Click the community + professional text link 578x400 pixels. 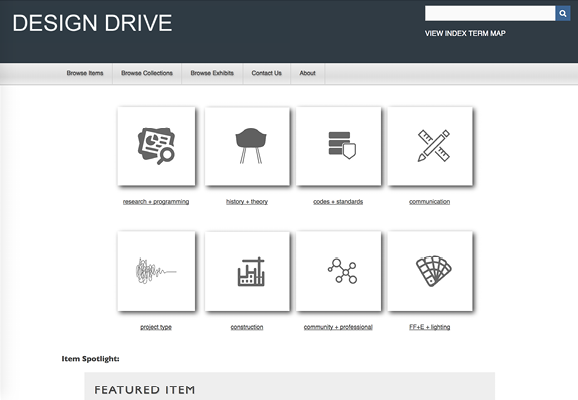click(x=338, y=327)
